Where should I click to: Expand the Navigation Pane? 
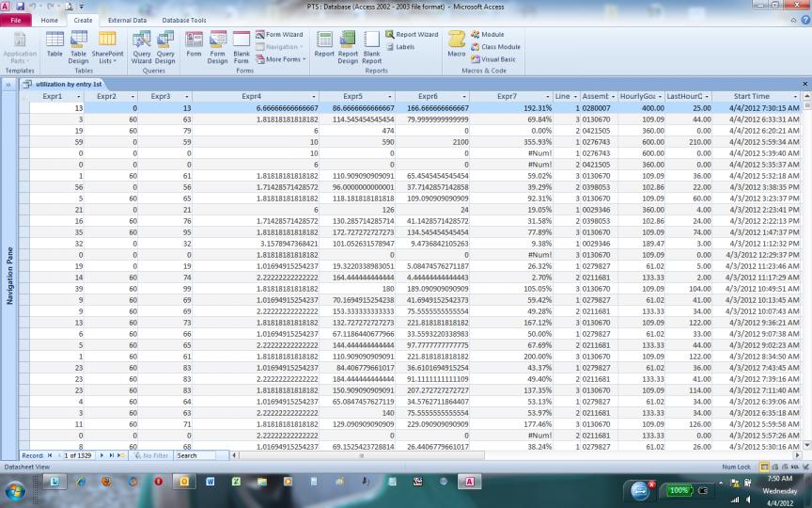point(8,84)
